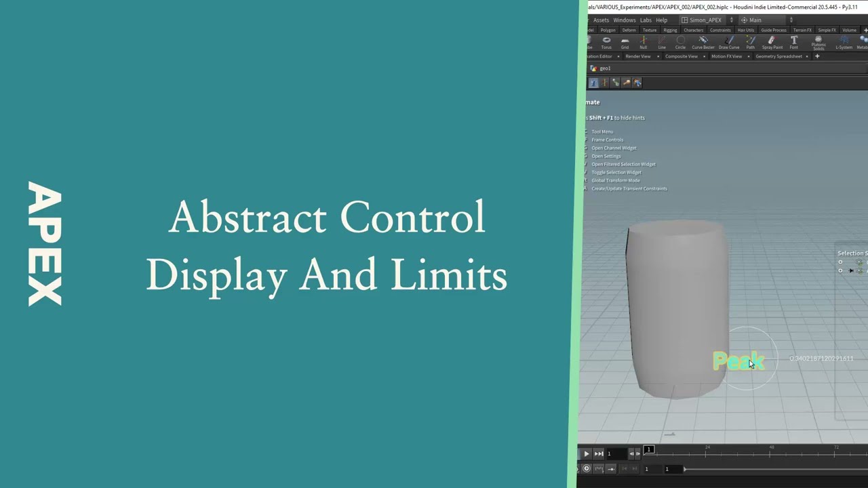Open the Composite View pane tab
Screen dimensions: 868x488
click(x=682, y=56)
